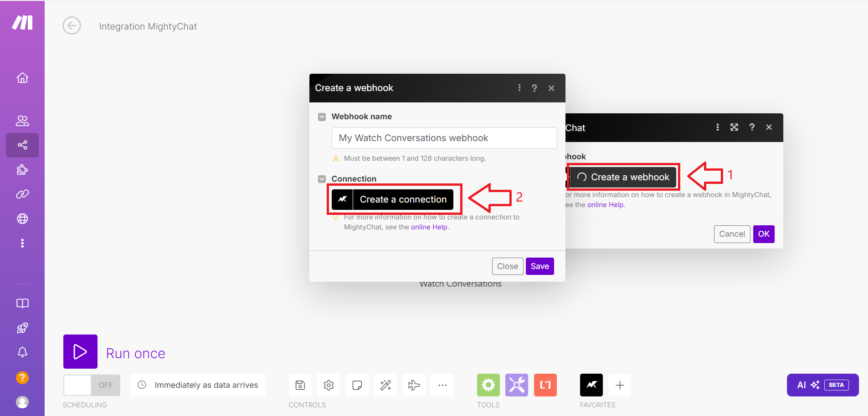Open the user profile avatar
Viewport: 868px width, 416px height.
tap(22, 402)
